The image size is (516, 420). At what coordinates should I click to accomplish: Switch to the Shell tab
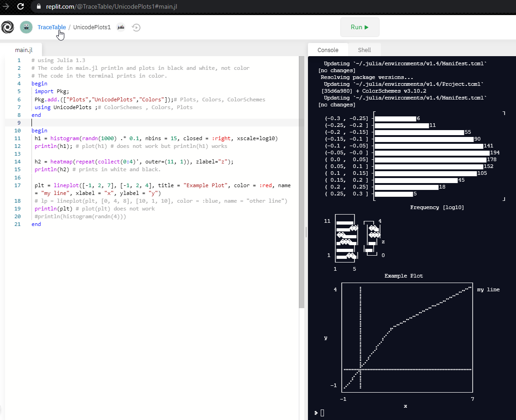(364, 50)
